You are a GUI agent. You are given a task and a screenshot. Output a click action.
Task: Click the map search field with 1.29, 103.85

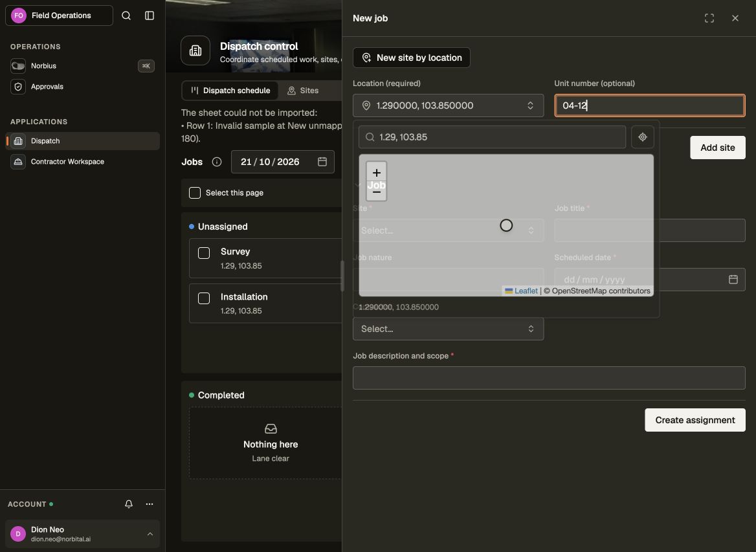(492, 137)
